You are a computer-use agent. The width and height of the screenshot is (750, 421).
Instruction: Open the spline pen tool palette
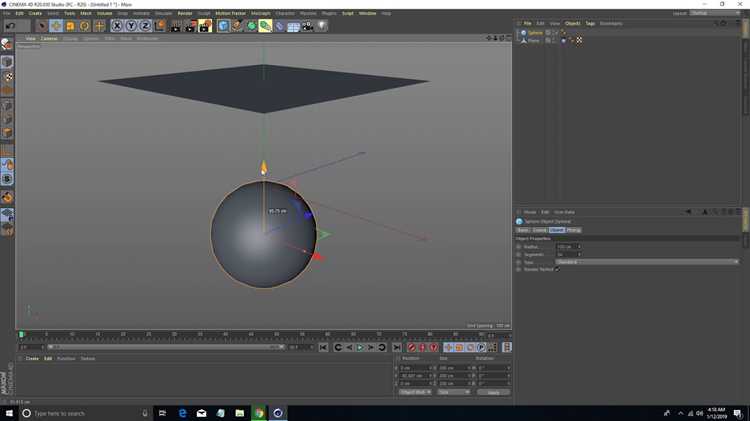point(237,25)
